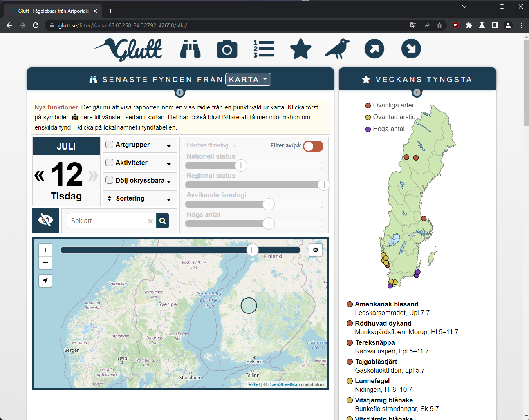Open Chrome profile avatar
The image size is (529, 420).
508,25
